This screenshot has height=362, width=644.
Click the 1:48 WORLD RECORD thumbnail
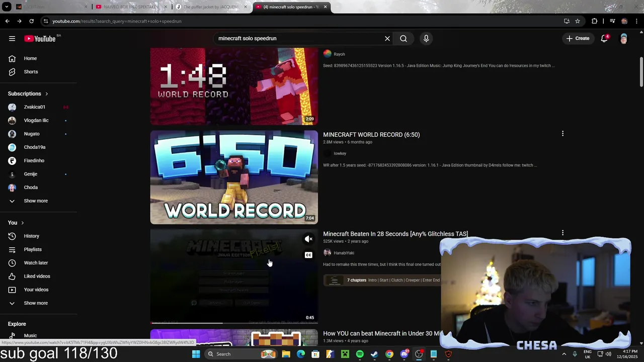[x=234, y=86]
